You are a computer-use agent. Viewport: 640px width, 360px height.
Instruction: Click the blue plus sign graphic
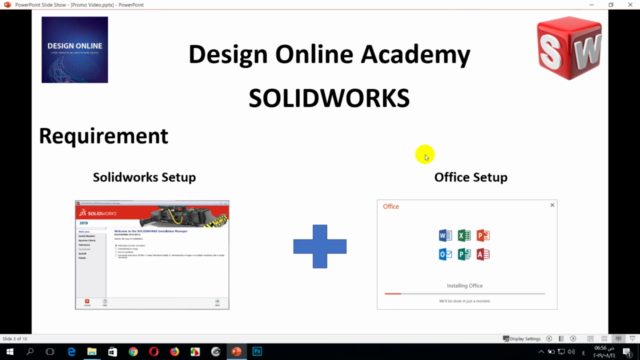[320, 247]
